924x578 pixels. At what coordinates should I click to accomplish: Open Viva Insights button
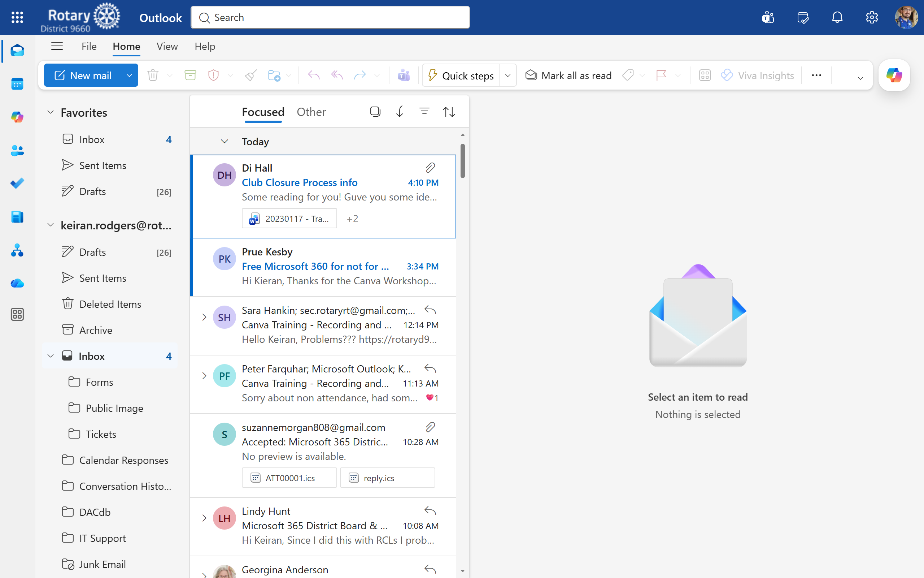pyautogui.click(x=757, y=75)
